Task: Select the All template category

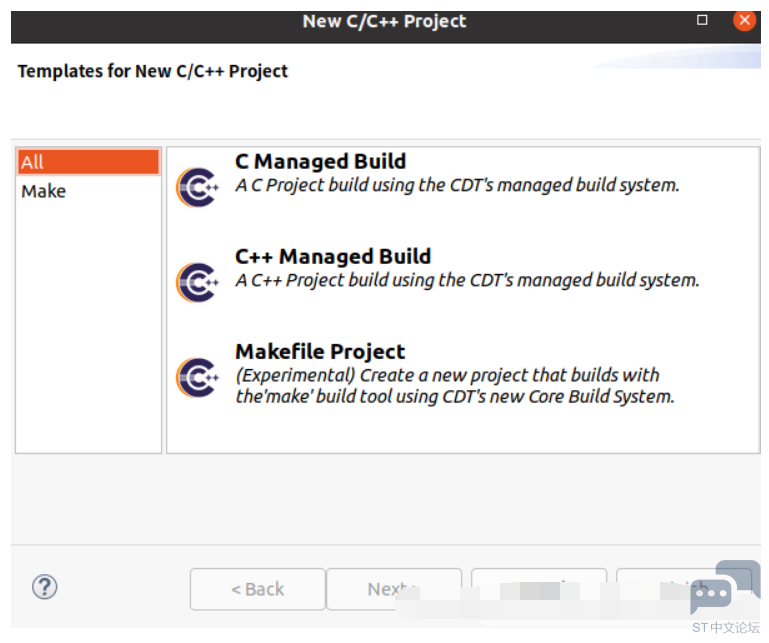Action: tap(88, 162)
